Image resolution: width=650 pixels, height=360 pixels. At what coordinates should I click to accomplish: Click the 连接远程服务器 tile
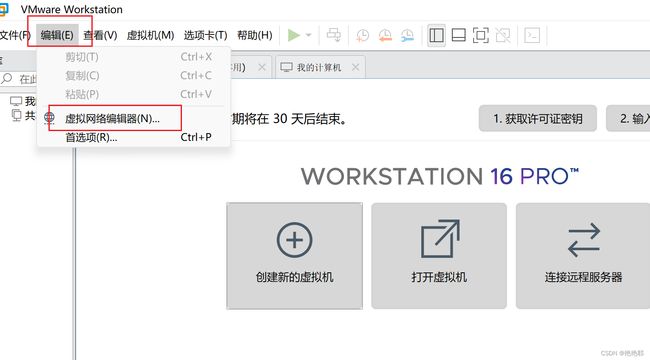click(583, 256)
